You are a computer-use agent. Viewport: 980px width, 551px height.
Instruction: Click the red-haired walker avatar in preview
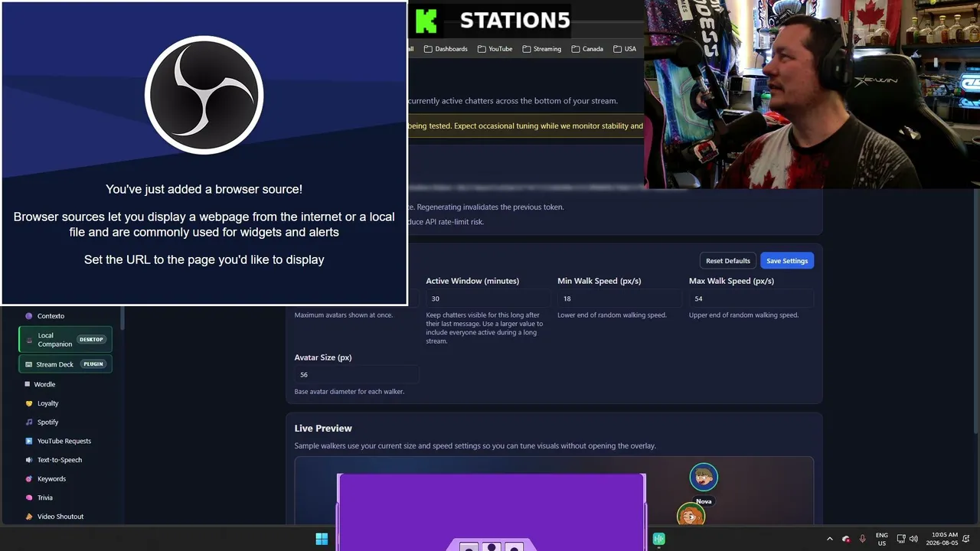pyautogui.click(x=691, y=515)
